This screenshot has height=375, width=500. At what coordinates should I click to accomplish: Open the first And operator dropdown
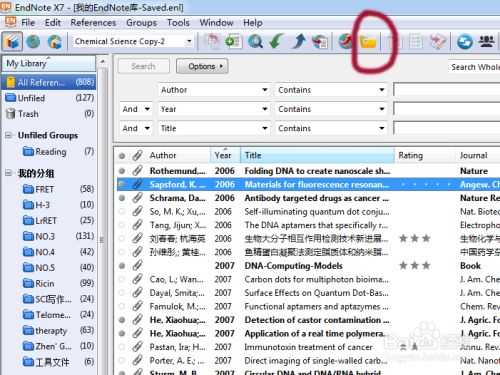136,109
